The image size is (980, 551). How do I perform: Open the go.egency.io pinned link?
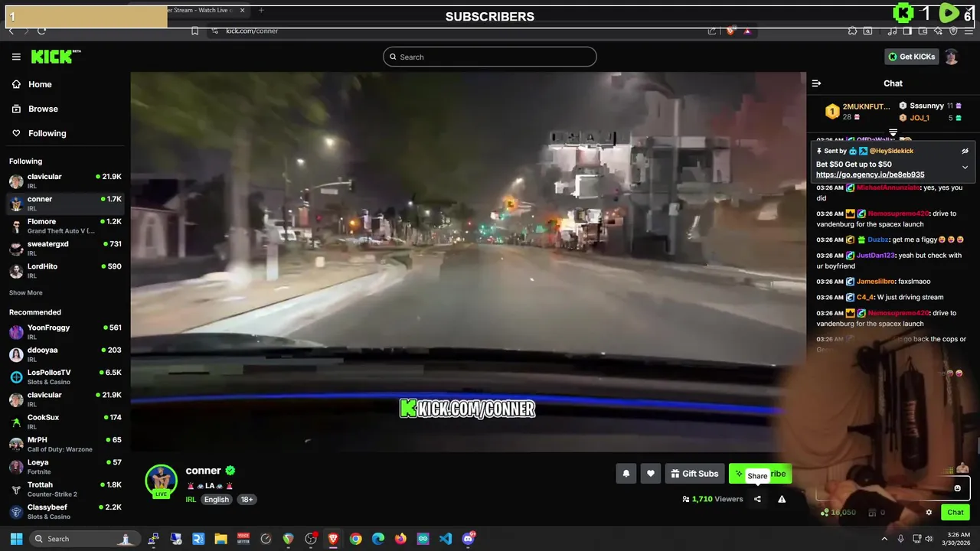[870, 174]
